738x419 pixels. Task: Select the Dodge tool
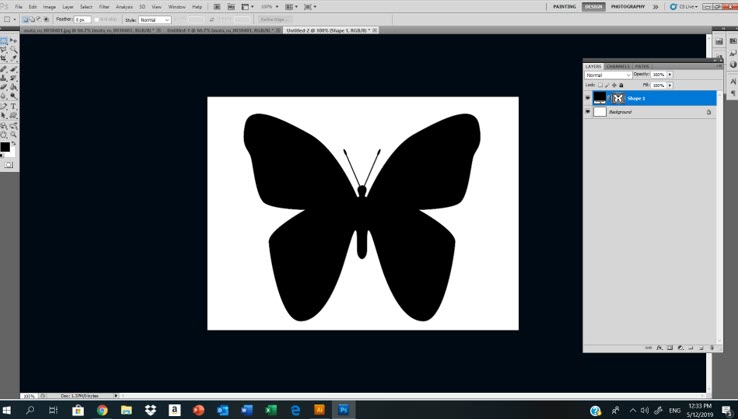13,96
